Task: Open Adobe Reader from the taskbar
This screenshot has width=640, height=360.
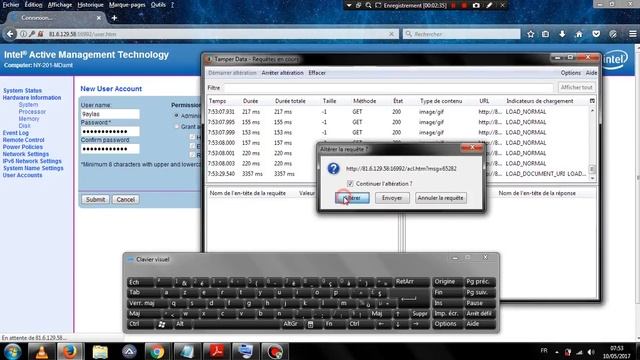Action: [x=217, y=351]
